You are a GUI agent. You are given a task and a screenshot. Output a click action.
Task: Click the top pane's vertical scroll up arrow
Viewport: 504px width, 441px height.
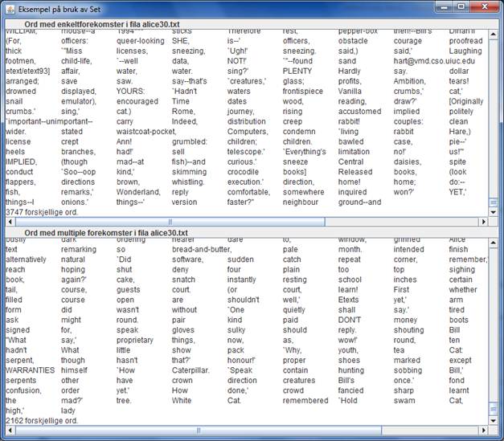pos(493,34)
